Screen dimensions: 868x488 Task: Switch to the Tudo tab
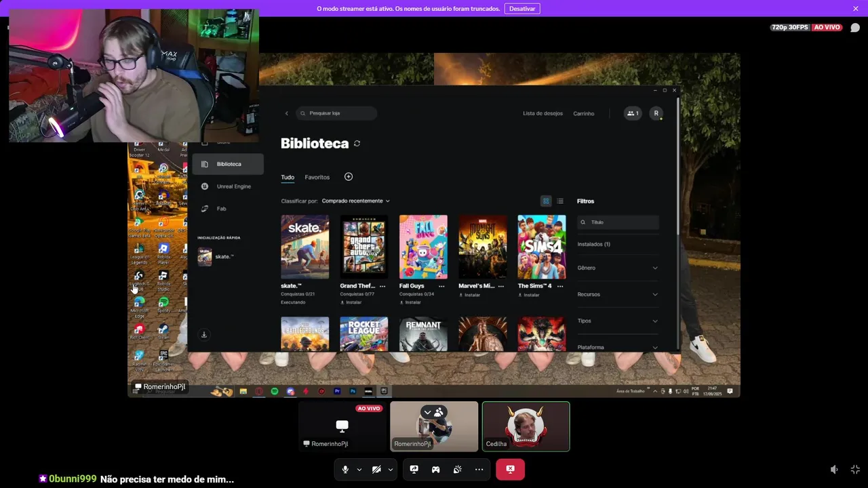pos(288,177)
